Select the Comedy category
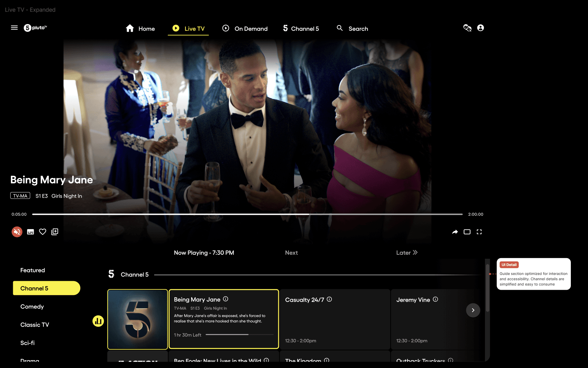 [32, 307]
